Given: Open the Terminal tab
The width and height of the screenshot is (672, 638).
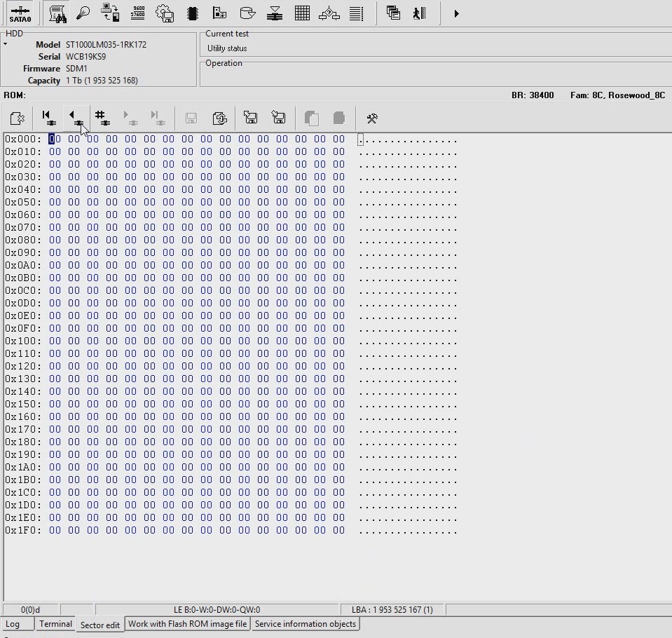Looking at the screenshot, I should click(x=55, y=624).
